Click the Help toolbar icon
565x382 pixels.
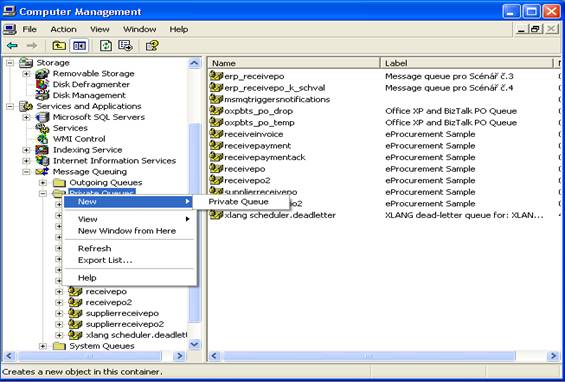152,46
